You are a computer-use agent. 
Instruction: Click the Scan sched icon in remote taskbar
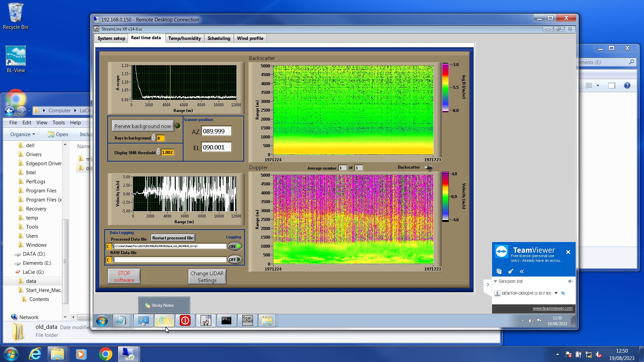tap(247, 320)
